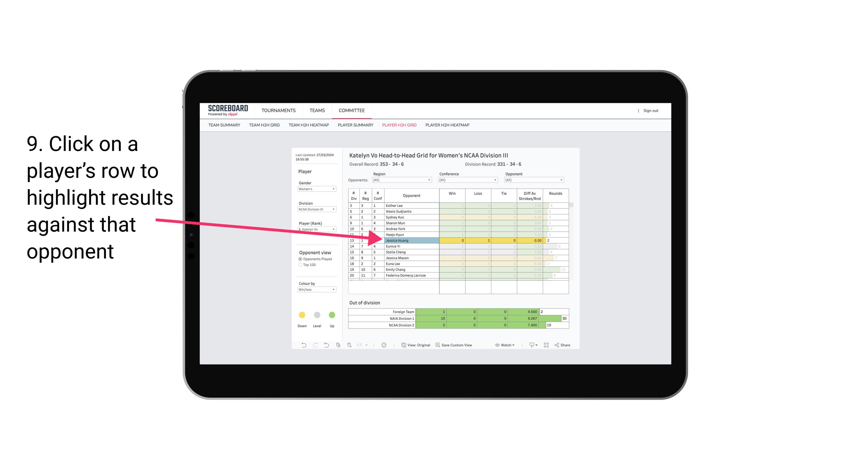
Task: Click the PLAYER H2H HEATMAP tab
Action: [448, 126]
